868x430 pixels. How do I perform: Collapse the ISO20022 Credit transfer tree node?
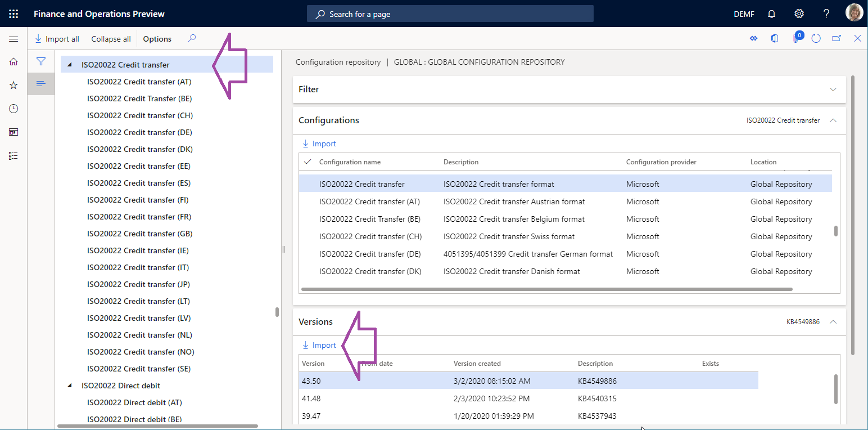pyautogui.click(x=69, y=64)
